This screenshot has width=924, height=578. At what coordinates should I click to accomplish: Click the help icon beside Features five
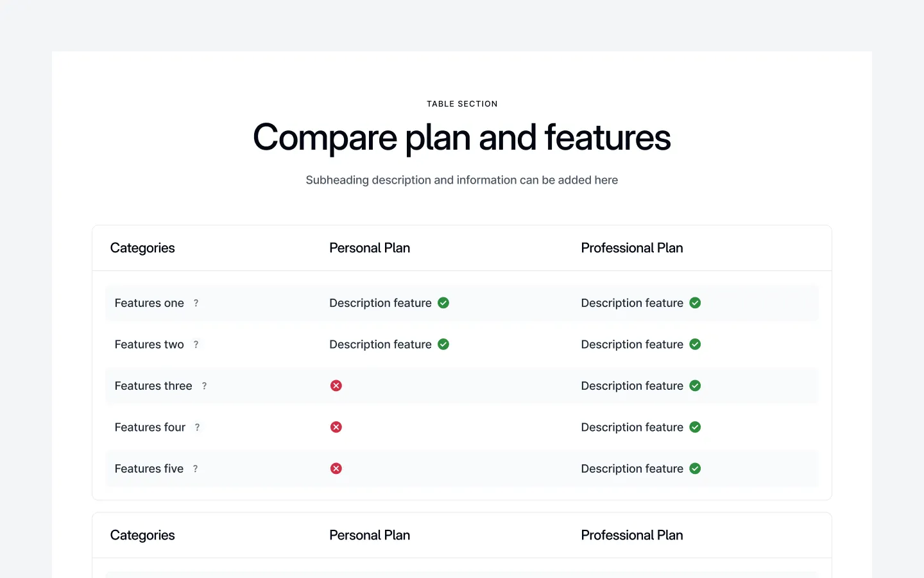(195, 469)
